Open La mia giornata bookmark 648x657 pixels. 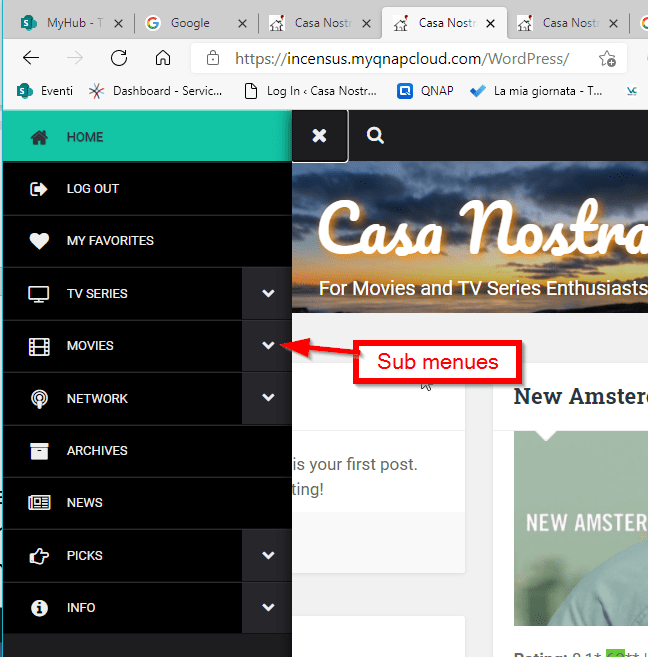click(x=536, y=91)
